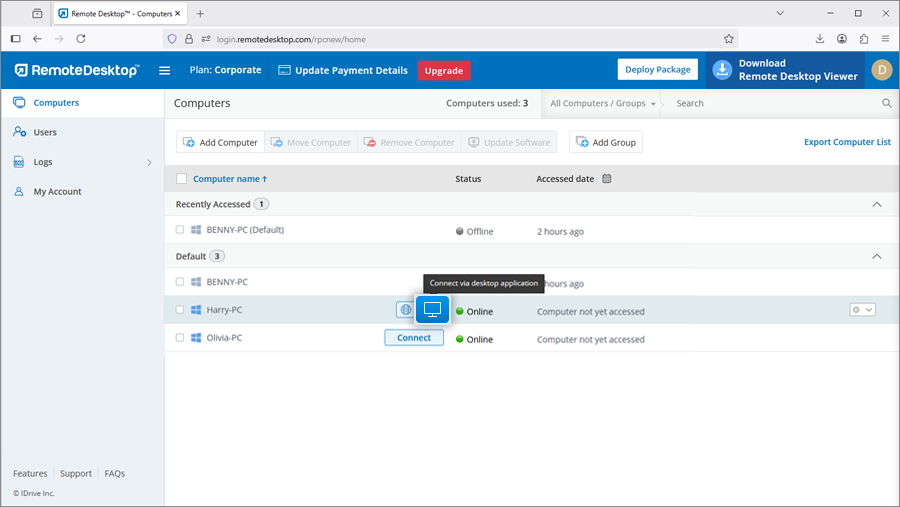900x507 pixels.
Task: Click the Connect button for Olivia-PC
Action: pos(414,338)
